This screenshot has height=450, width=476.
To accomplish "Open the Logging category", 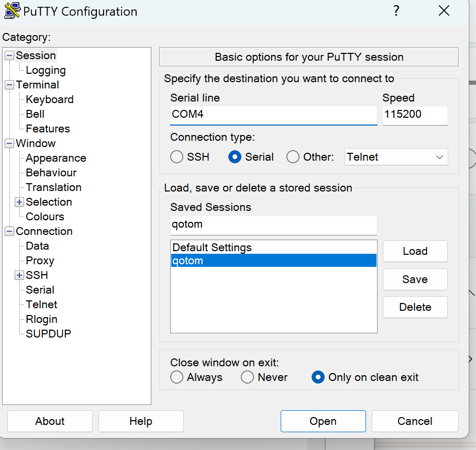I will point(46,70).
